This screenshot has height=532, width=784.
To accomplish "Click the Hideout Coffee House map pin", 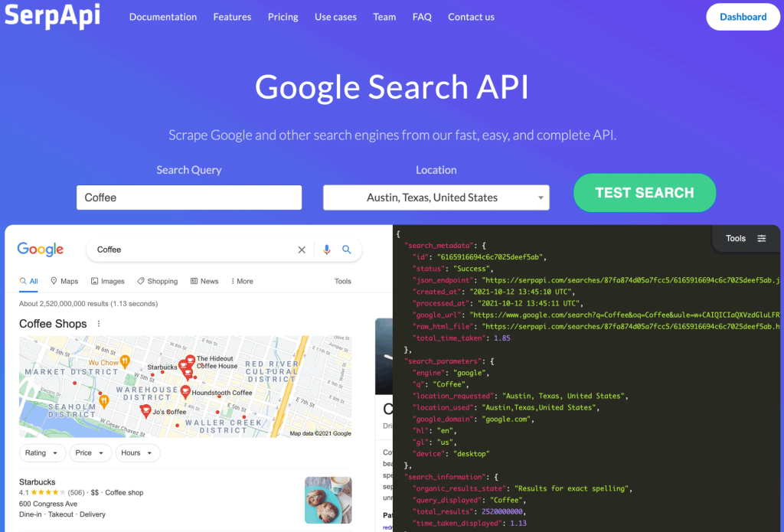I will pyautogui.click(x=191, y=359).
